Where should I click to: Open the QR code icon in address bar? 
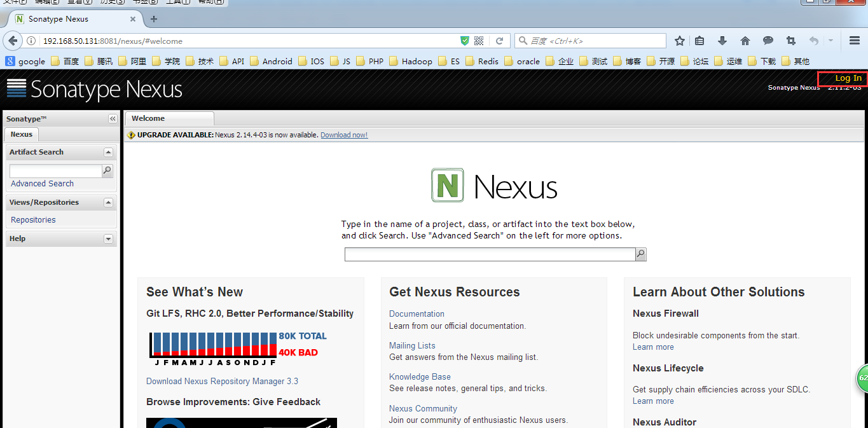click(479, 41)
